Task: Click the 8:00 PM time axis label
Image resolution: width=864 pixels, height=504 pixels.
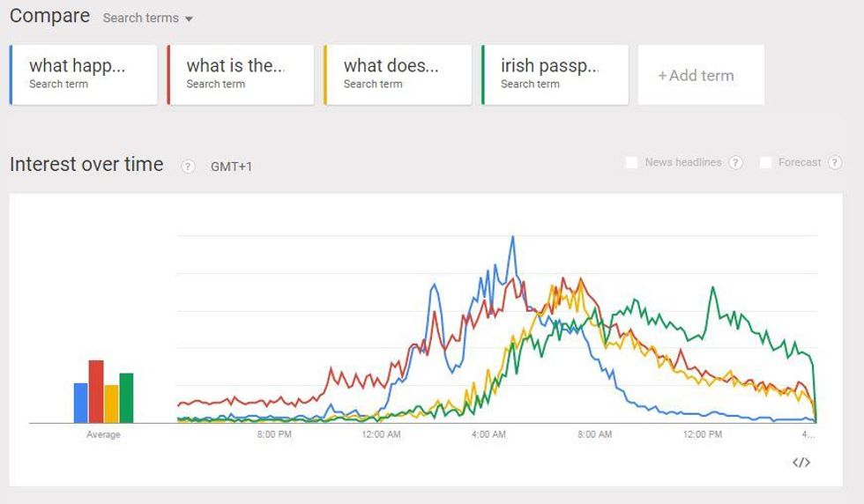Action: pyautogui.click(x=274, y=434)
